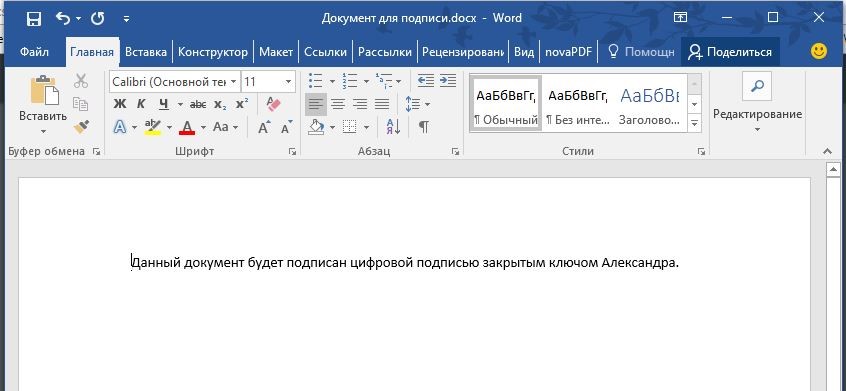Open the font color dropdown arrow
Screen dimensions: 846x391
coord(203,128)
